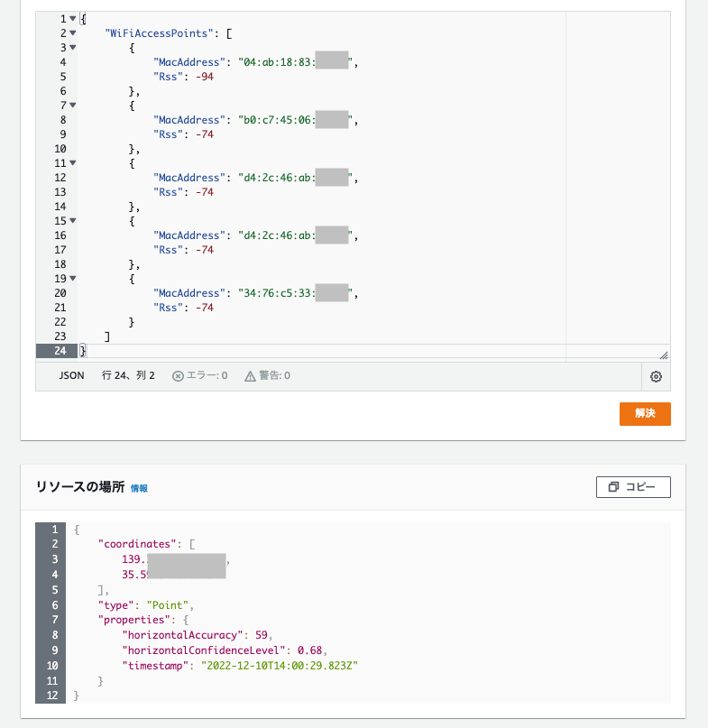This screenshot has height=728, width=708.
Task: Copy the resource location with コピー
Action: (632, 486)
